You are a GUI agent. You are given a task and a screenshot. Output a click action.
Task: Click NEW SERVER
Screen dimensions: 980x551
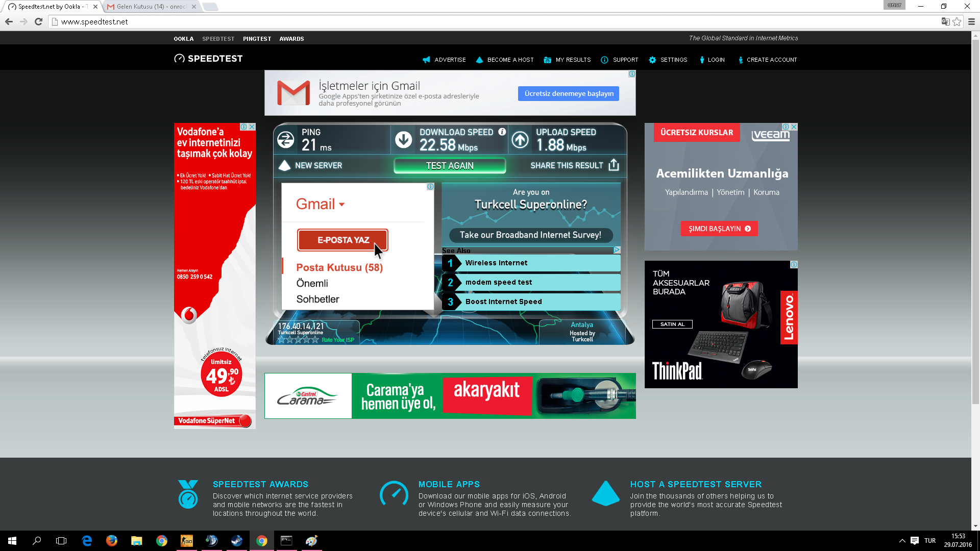pyautogui.click(x=318, y=165)
